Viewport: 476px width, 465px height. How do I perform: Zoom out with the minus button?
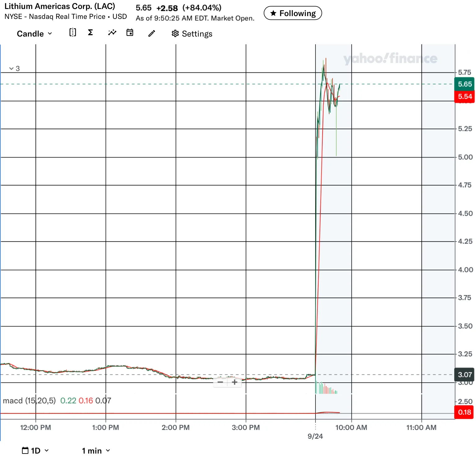coord(220,382)
